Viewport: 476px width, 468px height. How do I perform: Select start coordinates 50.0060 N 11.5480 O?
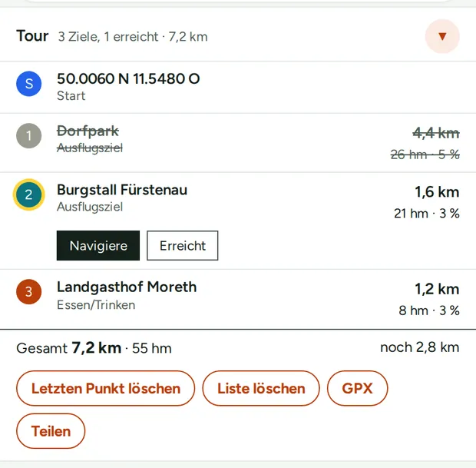[x=128, y=78]
